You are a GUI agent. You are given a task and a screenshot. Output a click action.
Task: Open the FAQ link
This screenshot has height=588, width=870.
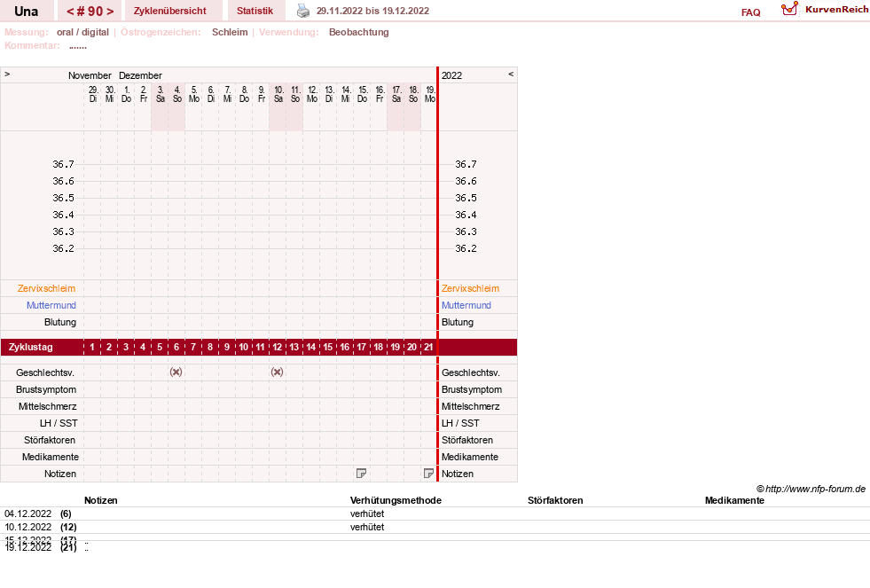(x=750, y=12)
